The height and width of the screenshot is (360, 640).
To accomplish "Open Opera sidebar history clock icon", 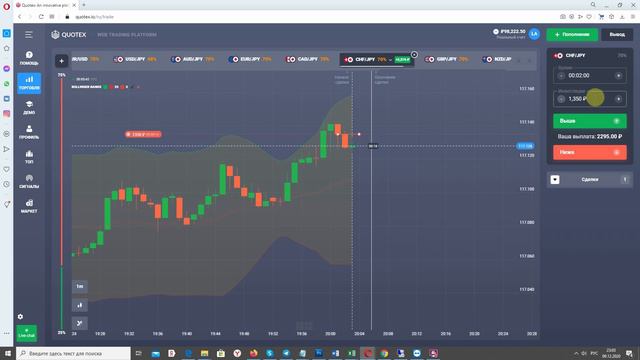I will coord(7,184).
